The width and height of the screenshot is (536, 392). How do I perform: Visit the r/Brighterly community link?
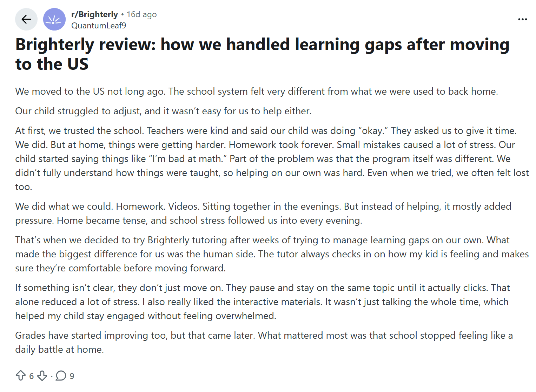(x=94, y=14)
